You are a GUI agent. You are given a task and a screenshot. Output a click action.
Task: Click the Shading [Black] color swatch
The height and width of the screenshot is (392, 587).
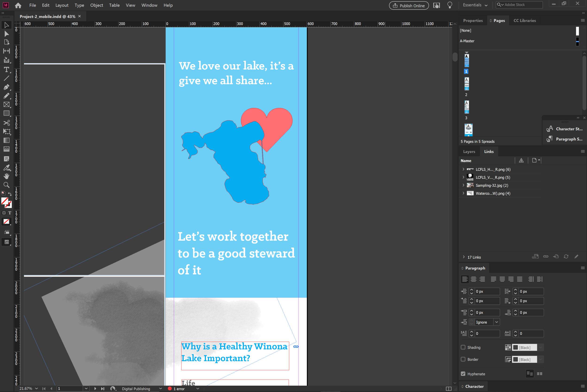tap(524, 347)
